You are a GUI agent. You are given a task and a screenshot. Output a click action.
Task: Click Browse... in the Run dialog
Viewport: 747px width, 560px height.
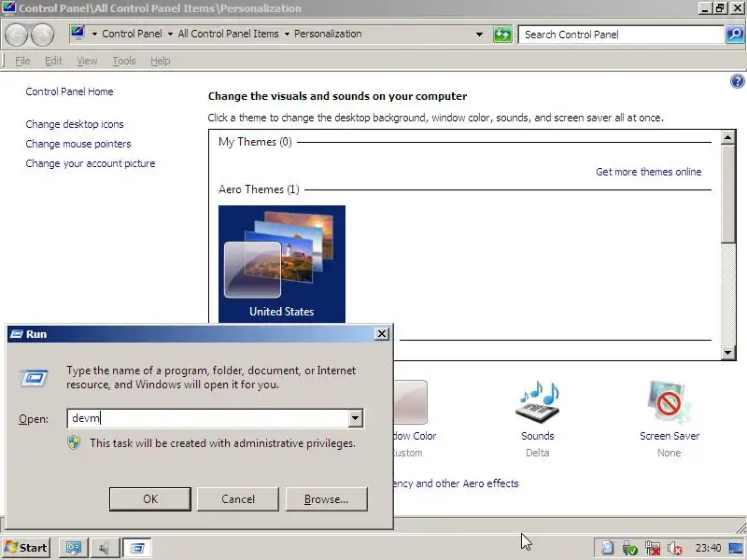(326, 499)
